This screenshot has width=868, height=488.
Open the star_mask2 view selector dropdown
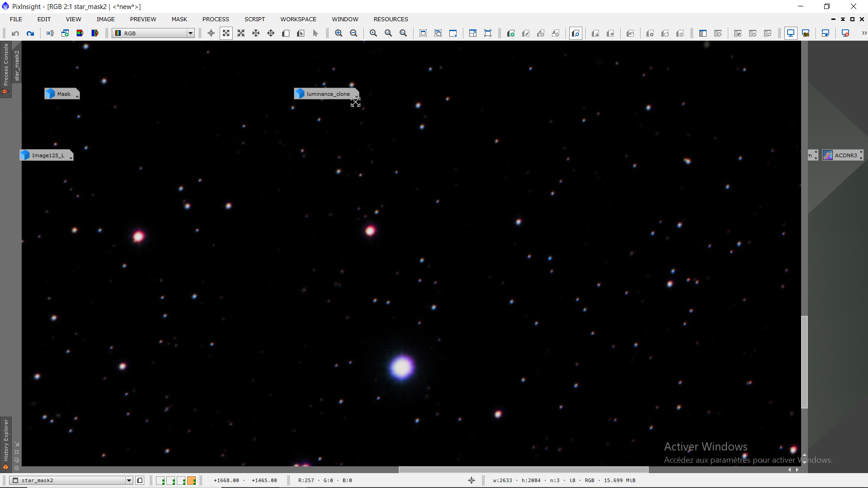(x=129, y=480)
